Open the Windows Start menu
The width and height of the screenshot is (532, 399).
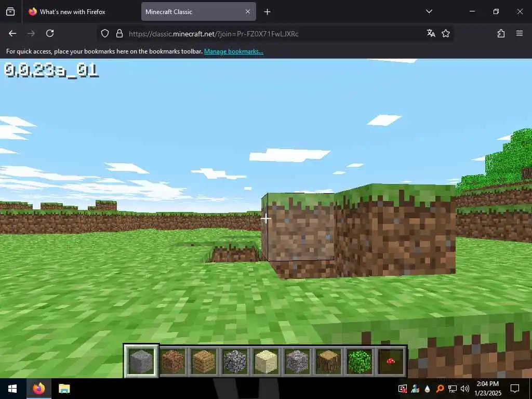tap(12, 389)
